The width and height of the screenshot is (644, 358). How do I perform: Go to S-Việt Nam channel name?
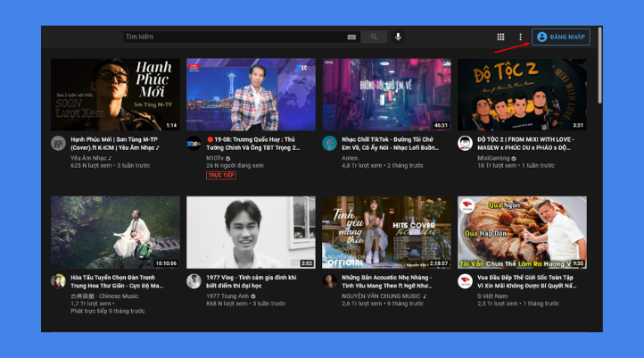(492, 296)
